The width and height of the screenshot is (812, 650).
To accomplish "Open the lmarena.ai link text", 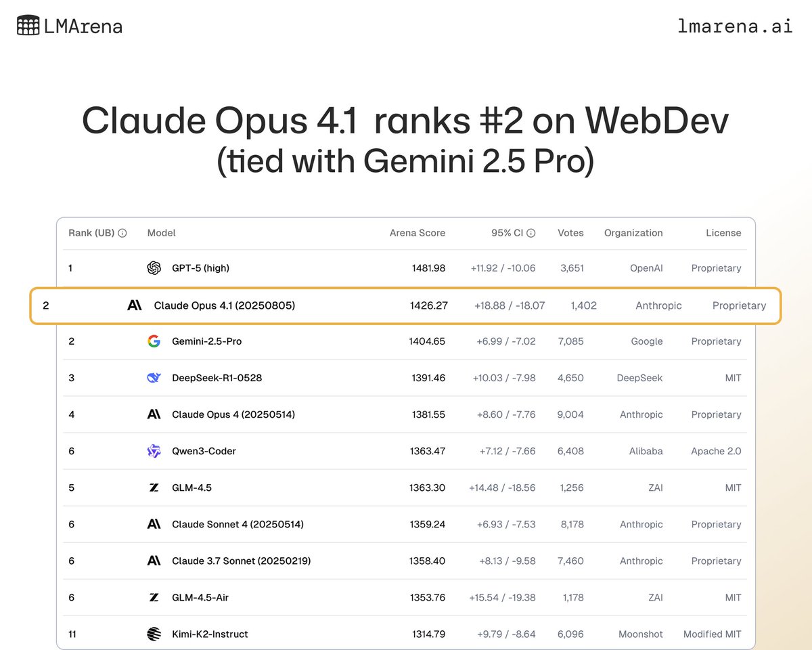I will coord(735,26).
